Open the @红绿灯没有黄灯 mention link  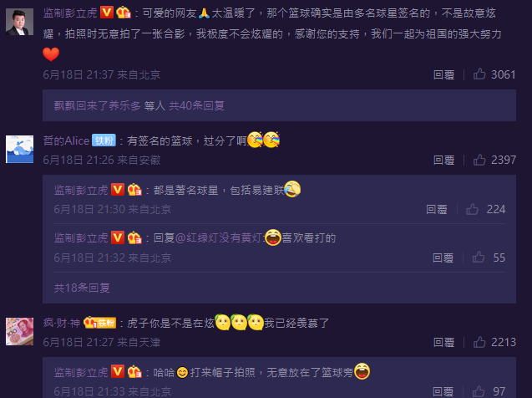coord(219,237)
